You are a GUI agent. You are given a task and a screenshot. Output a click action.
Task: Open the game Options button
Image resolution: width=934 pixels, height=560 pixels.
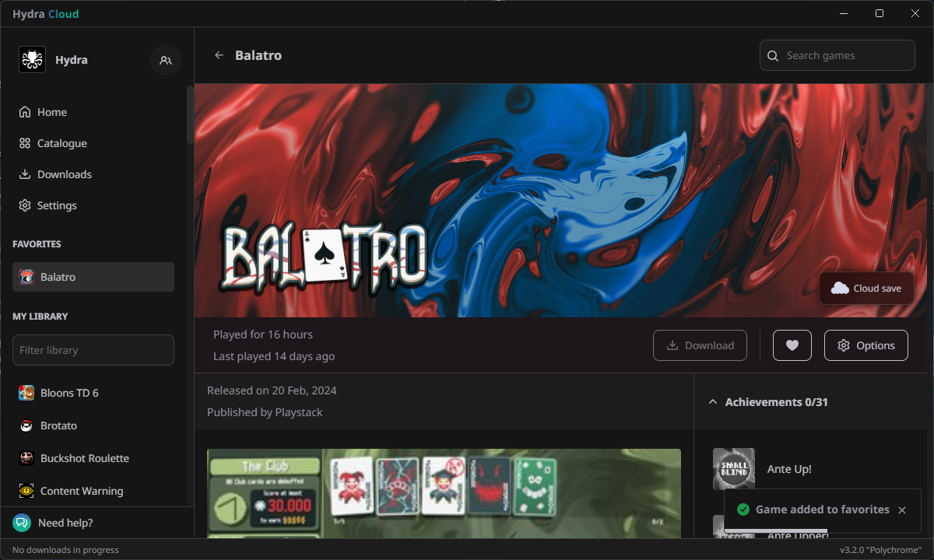[x=866, y=345]
